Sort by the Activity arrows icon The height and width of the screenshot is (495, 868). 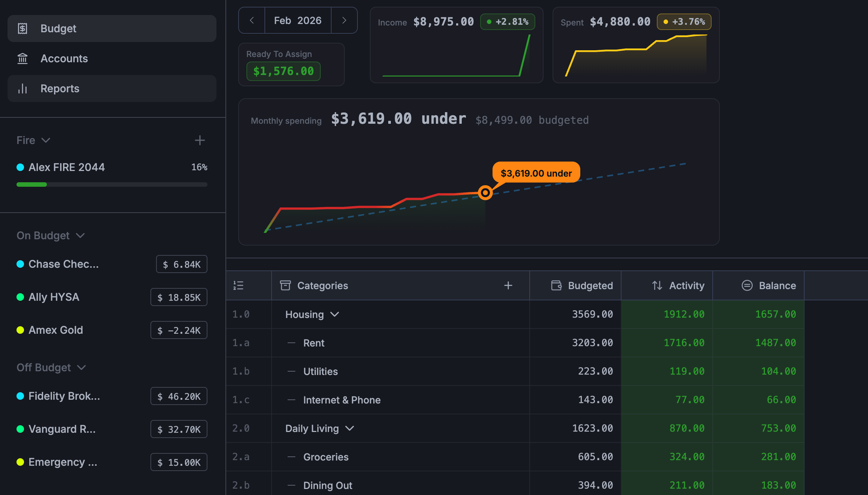pos(657,286)
